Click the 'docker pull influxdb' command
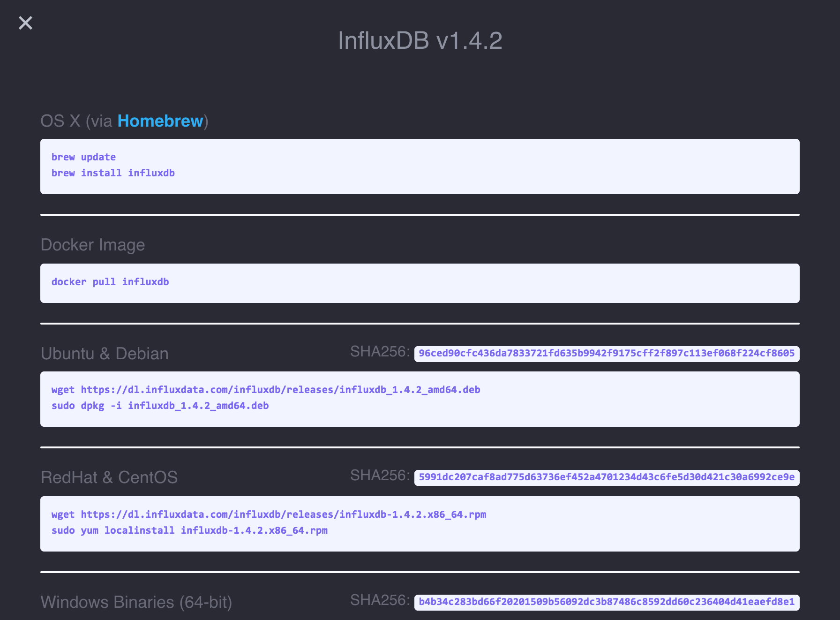This screenshot has width=840, height=620. coord(110,282)
